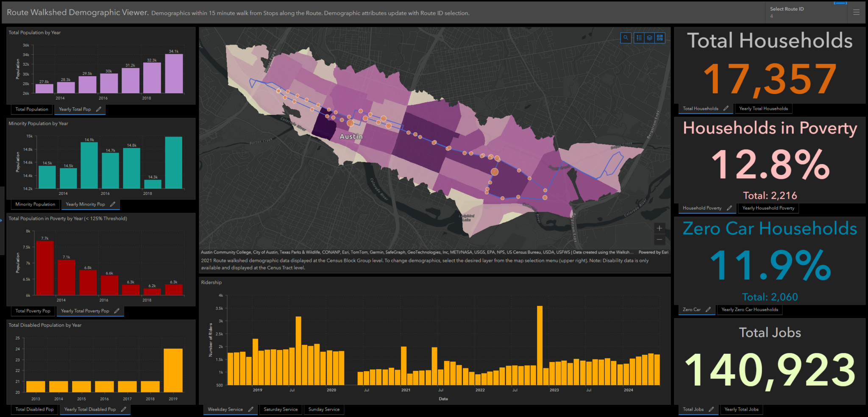The height and width of the screenshot is (417, 868).
Task: Select the Sunday Service ridership view
Action: coord(324,409)
